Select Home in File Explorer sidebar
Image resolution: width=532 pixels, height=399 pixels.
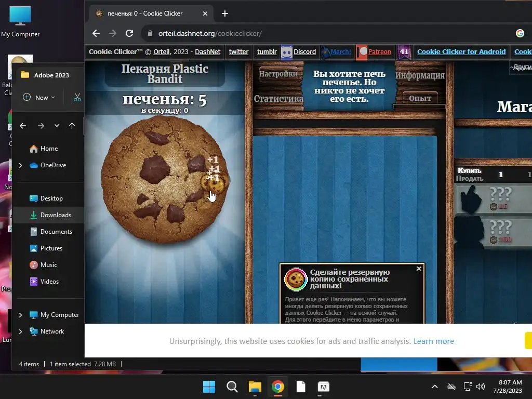point(44,149)
